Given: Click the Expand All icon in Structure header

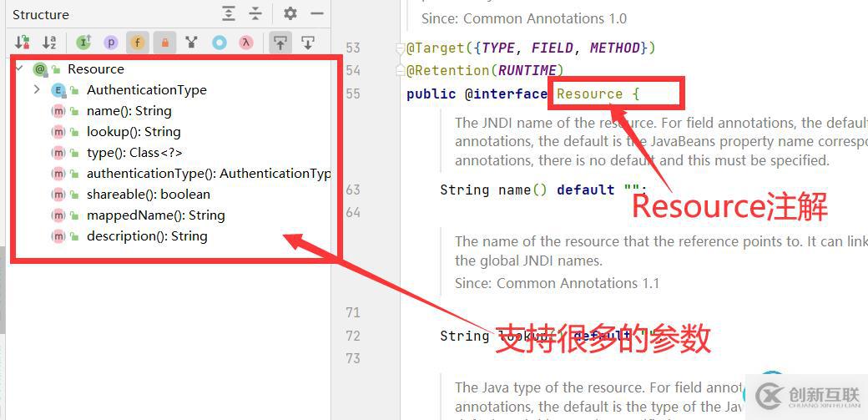Looking at the screenshot, I should (x=229, y=14).
